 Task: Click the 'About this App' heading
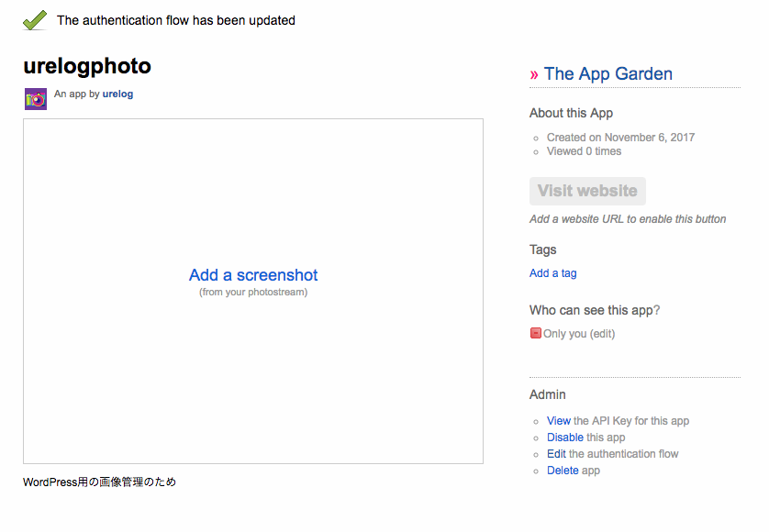click(572, 113)
